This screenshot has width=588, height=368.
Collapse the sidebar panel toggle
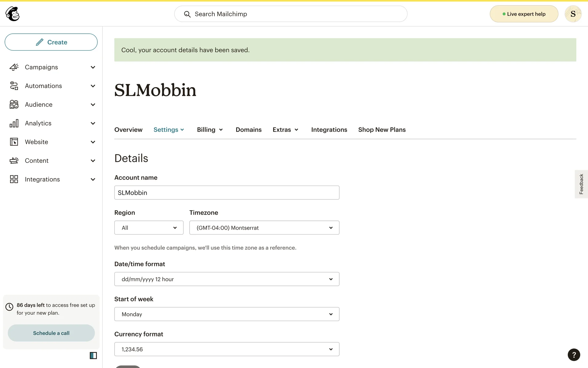coord(93,355)
